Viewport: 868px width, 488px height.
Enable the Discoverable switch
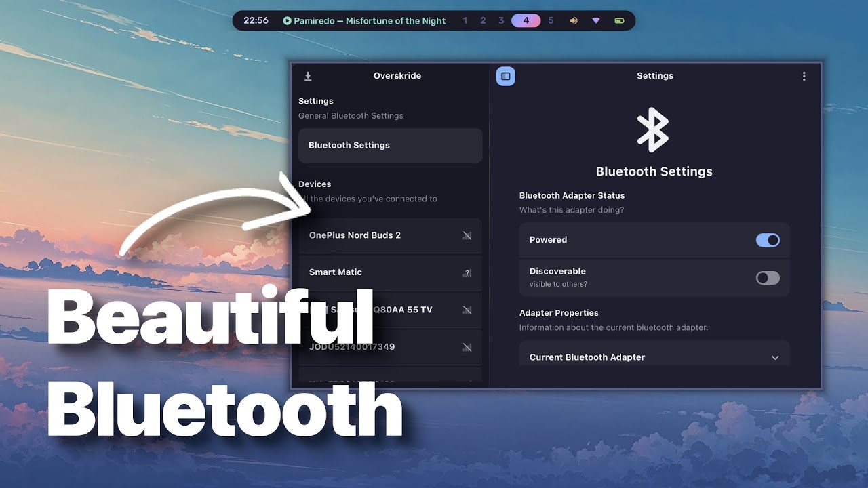[x=768, y=278]
